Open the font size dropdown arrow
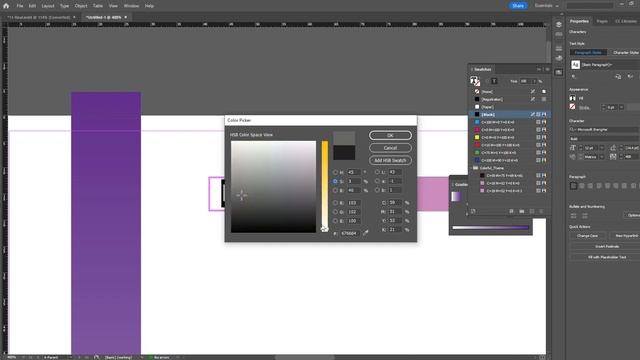 pos(602,148)
